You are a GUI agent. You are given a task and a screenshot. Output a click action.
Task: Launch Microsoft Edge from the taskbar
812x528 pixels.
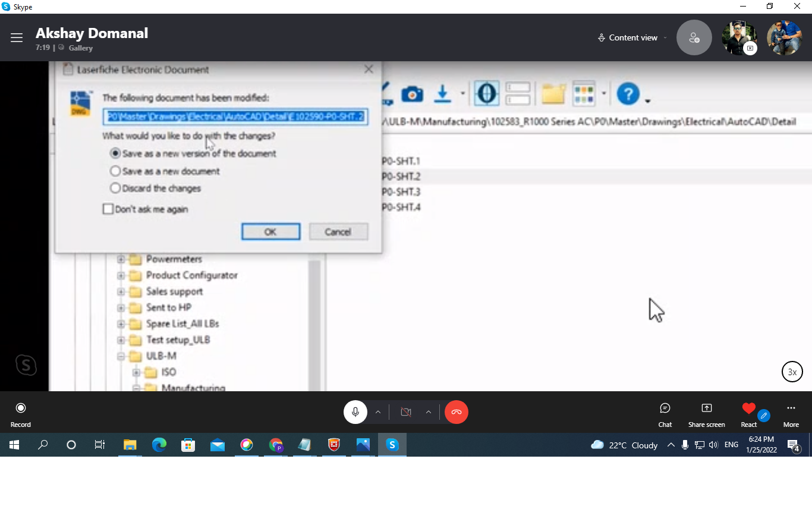[x=159, y=445]
